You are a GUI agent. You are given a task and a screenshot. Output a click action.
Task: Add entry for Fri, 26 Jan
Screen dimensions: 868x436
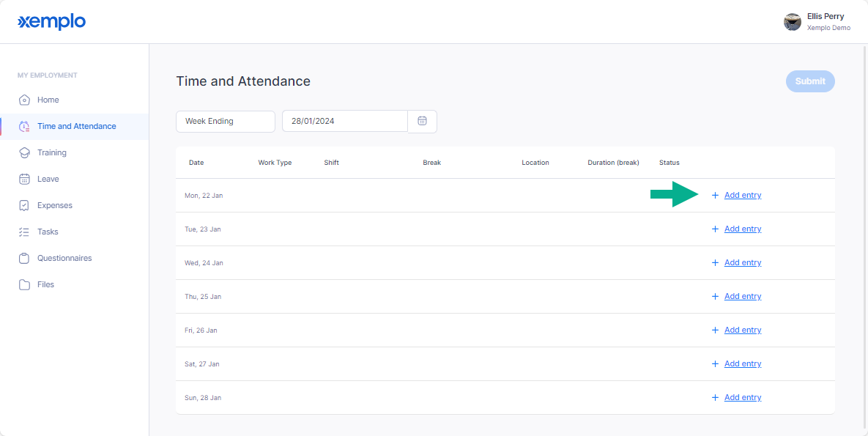coord(742,330)
